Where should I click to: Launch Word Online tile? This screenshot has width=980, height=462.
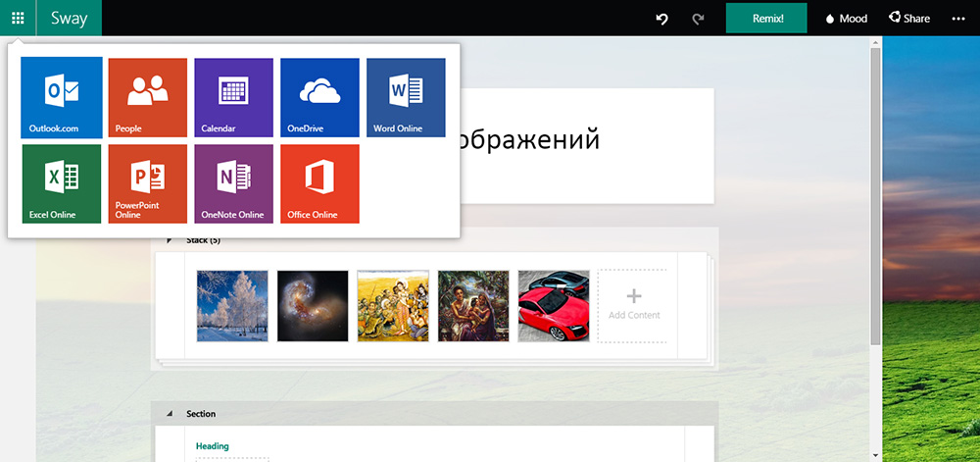[x=406, y=97]
